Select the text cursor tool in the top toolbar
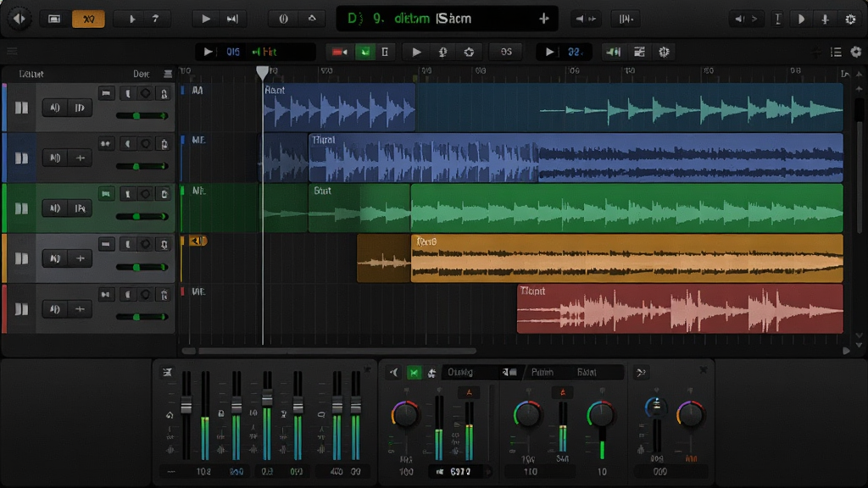This screenshot has height=488, width=868. [x=778, y=19]
